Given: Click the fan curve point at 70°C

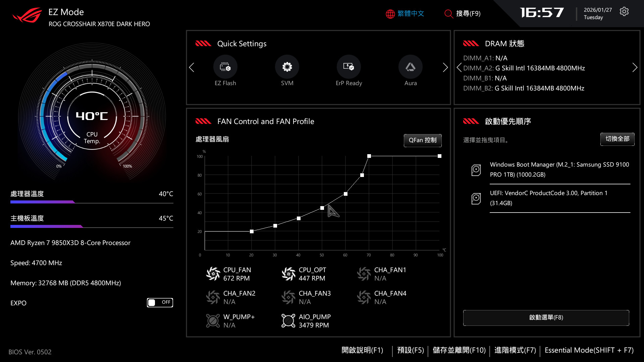Looking at the screenshot, I should (x=369, y=156).
